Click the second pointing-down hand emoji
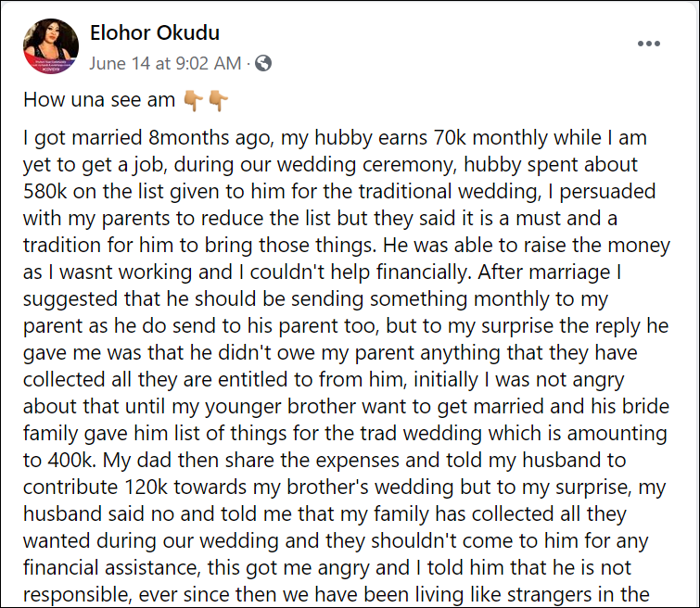The image size is (700, 608). [218, 100]
